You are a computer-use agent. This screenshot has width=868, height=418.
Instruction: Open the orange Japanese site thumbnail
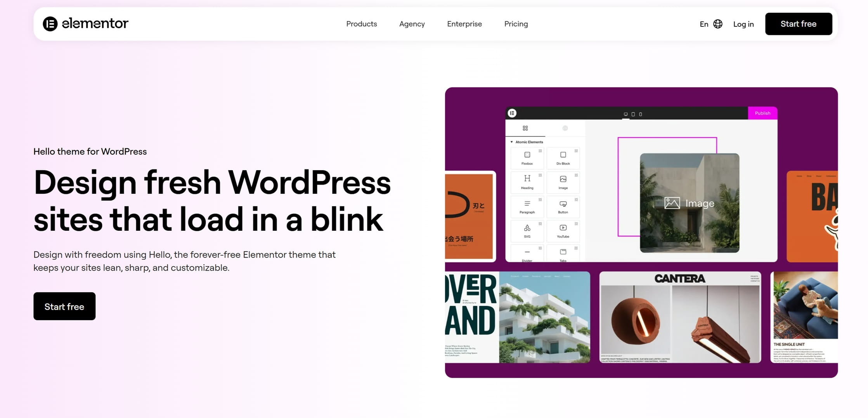click(470, 216)
